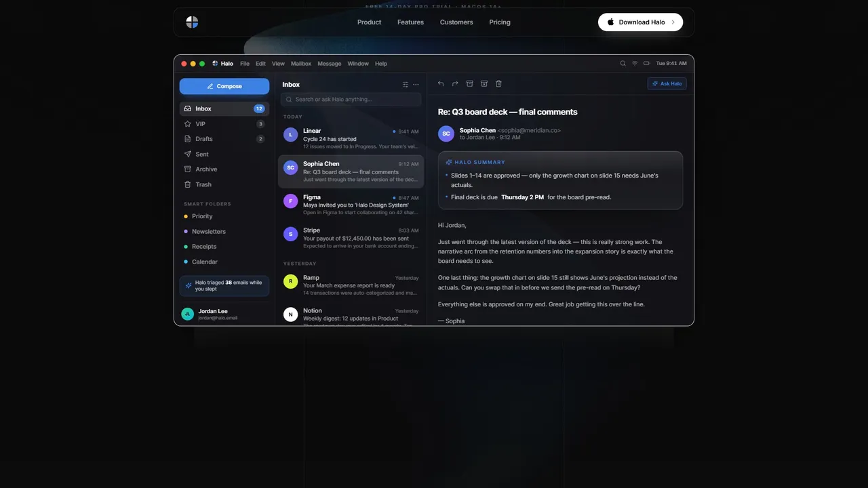Click the Compose button
This screenshot has height=488, width=868.
tap(224, 86)
